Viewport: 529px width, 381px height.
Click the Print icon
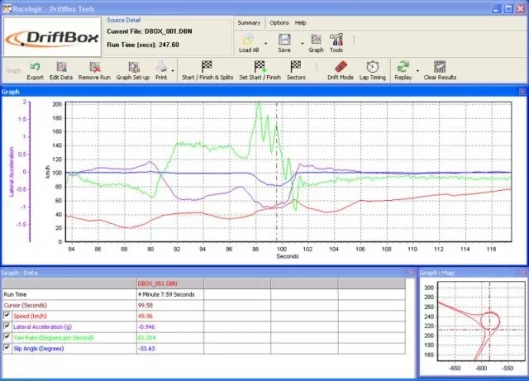161,67
